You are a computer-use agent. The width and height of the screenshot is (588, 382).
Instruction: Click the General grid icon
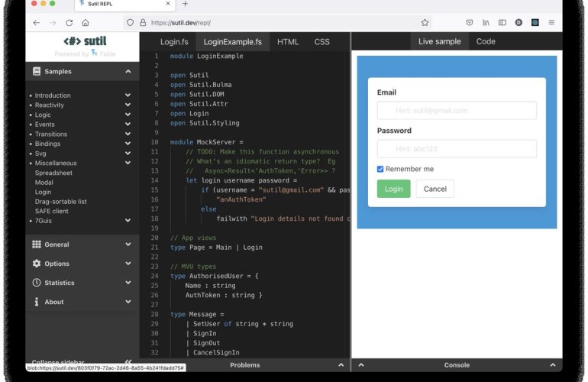click(37, 244)
